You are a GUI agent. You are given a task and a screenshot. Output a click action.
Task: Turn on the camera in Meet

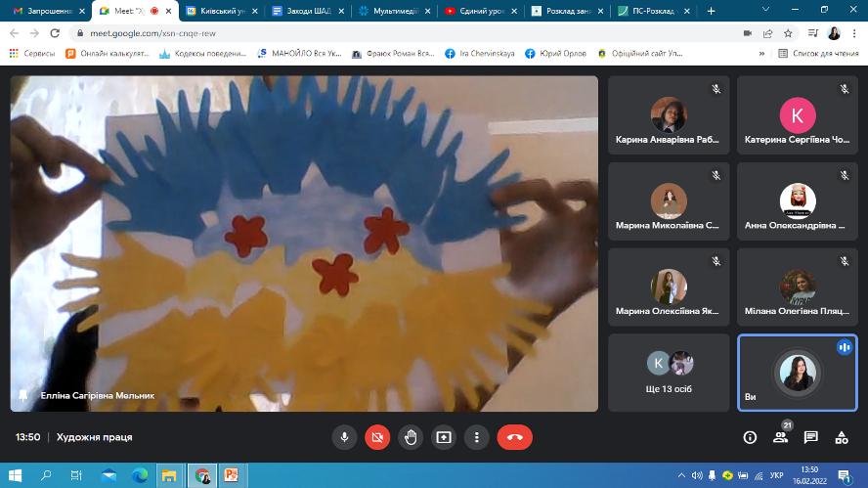point(377,437)
